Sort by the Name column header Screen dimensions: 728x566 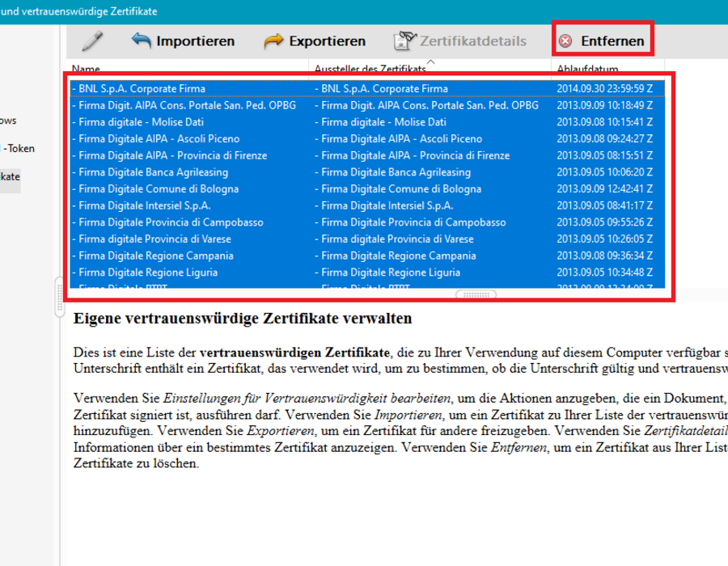pos(86,69)
